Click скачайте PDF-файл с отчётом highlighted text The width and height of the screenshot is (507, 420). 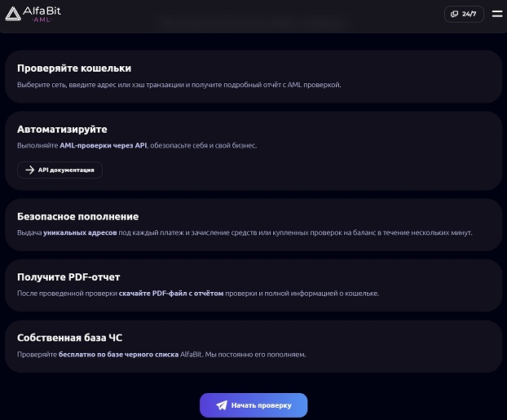[x=171, y=294]
